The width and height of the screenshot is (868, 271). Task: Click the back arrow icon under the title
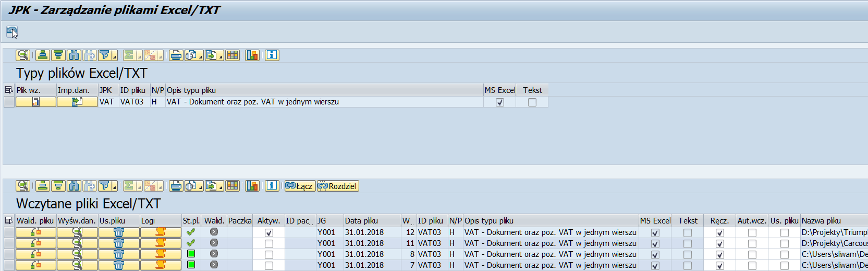11,32
